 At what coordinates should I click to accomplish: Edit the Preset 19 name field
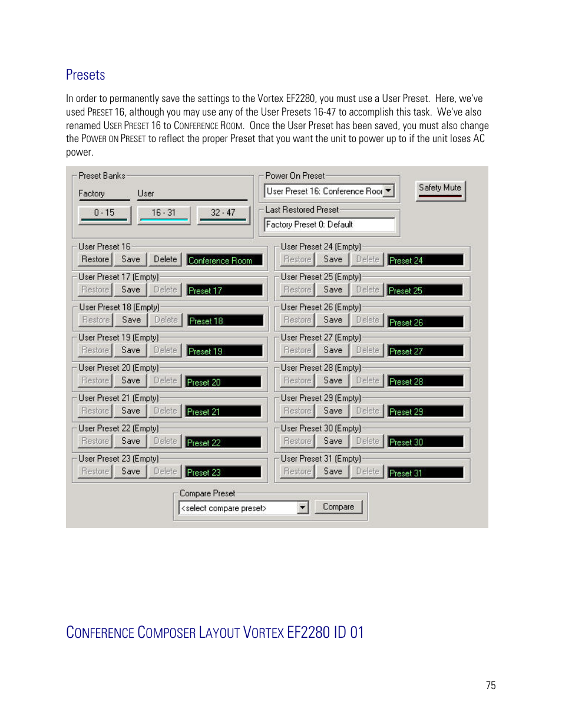pos(224,351)
